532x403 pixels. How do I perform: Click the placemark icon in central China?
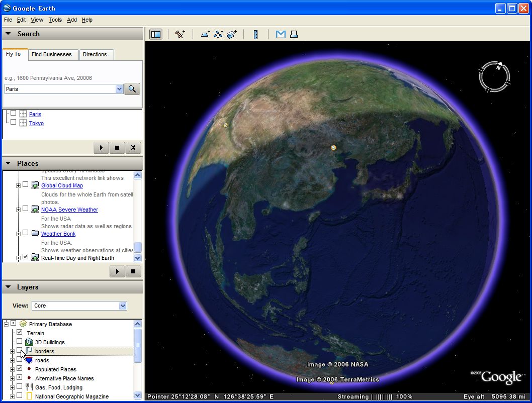coord(333,147)
